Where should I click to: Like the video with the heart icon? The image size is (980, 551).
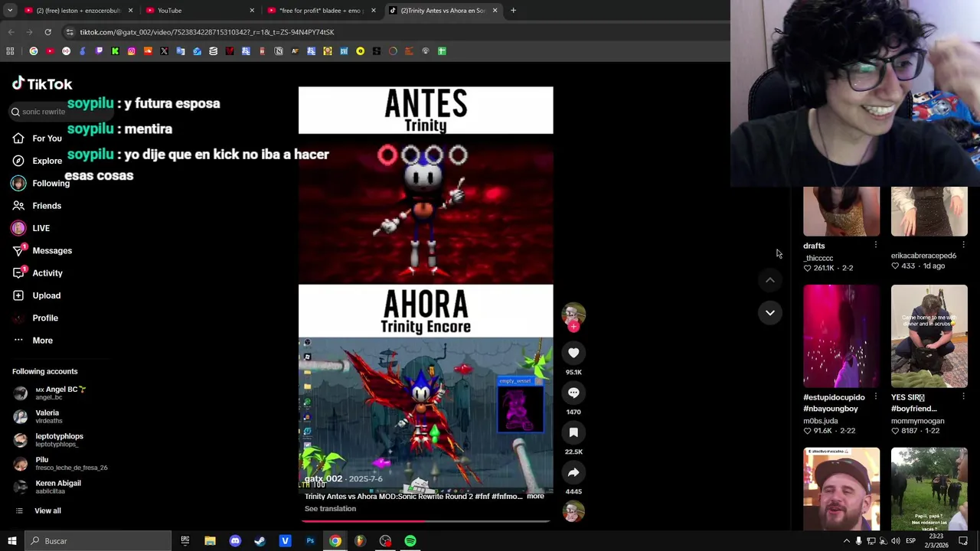(573, 353)
